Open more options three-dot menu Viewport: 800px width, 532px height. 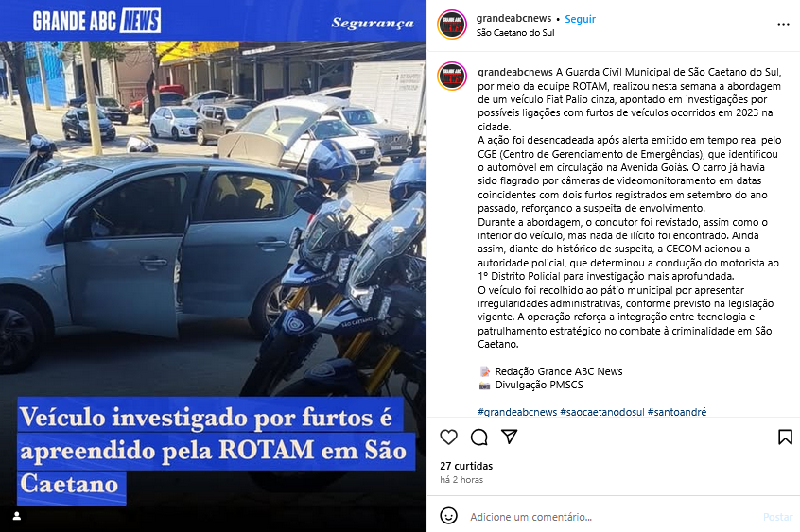(783, 25)
